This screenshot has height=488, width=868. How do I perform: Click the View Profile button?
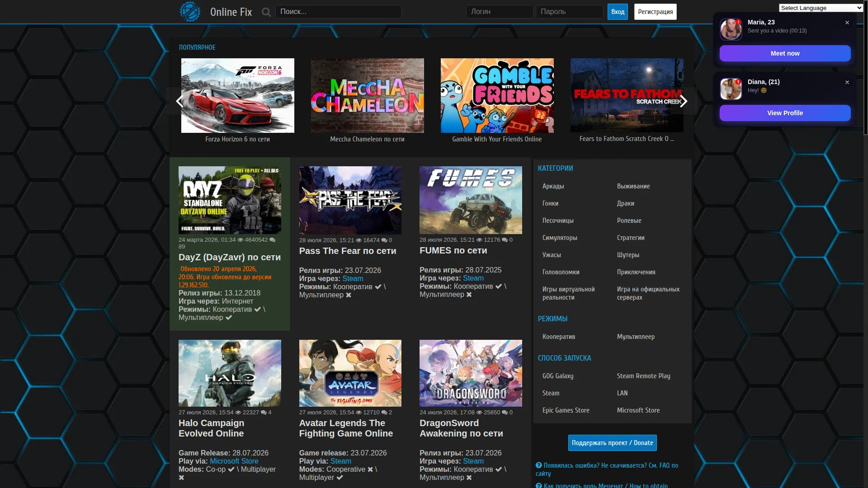[785, 113]
